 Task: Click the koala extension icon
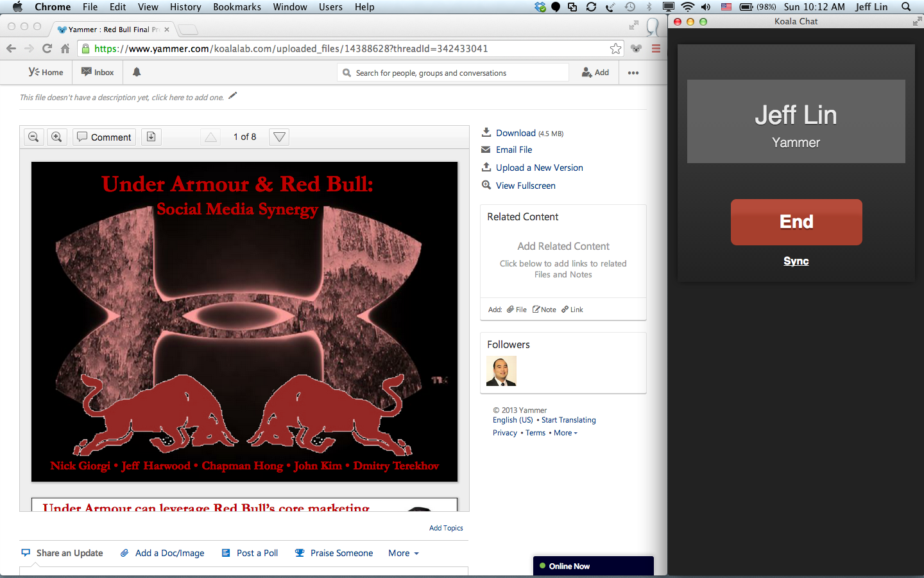636,49
